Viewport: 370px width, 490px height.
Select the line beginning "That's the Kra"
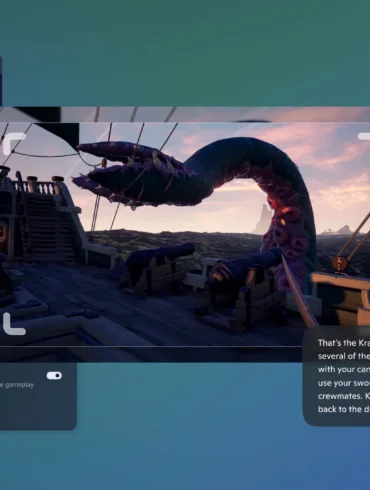tap(344, 343)
